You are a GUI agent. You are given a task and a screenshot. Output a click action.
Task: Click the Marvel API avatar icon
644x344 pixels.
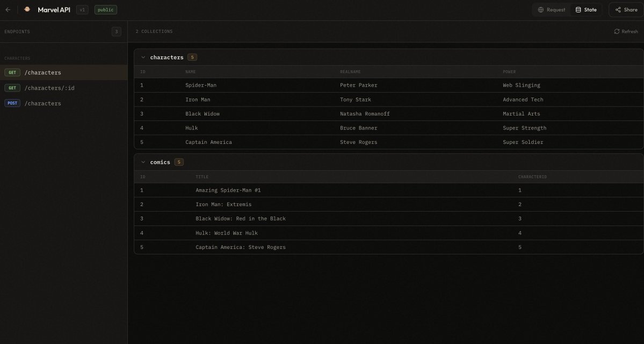(27, 10)
